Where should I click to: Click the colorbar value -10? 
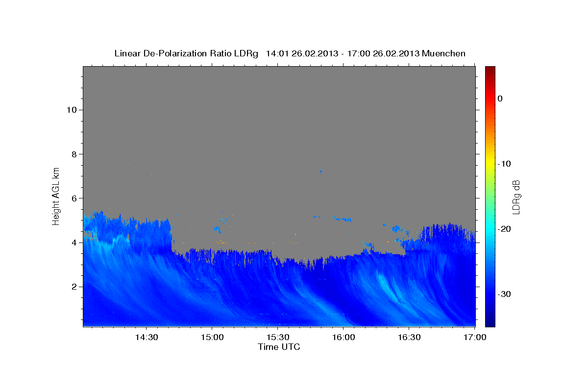(x=505, y=164)
